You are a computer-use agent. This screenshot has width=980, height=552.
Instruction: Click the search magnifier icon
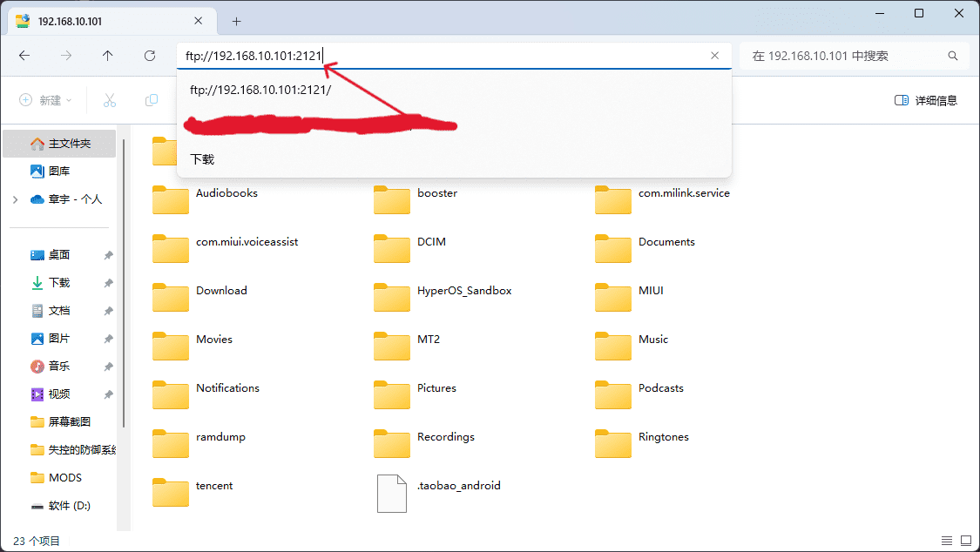(953, 56)
